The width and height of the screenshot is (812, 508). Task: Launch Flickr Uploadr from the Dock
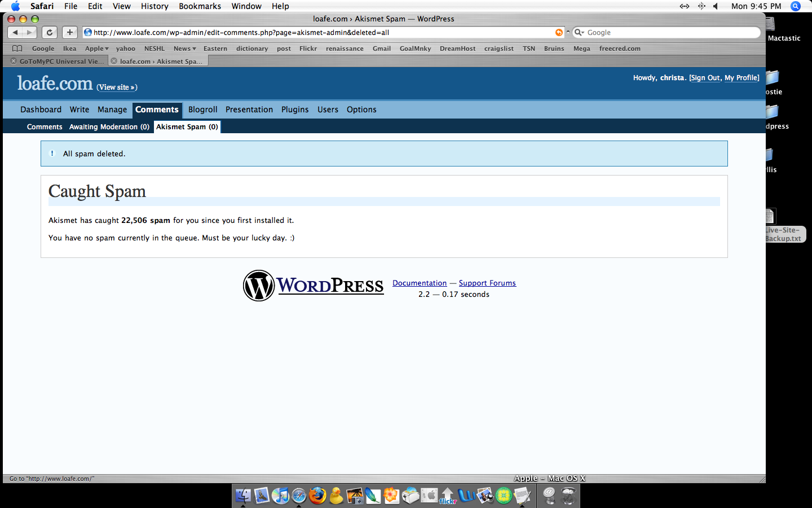click(447, 496)
